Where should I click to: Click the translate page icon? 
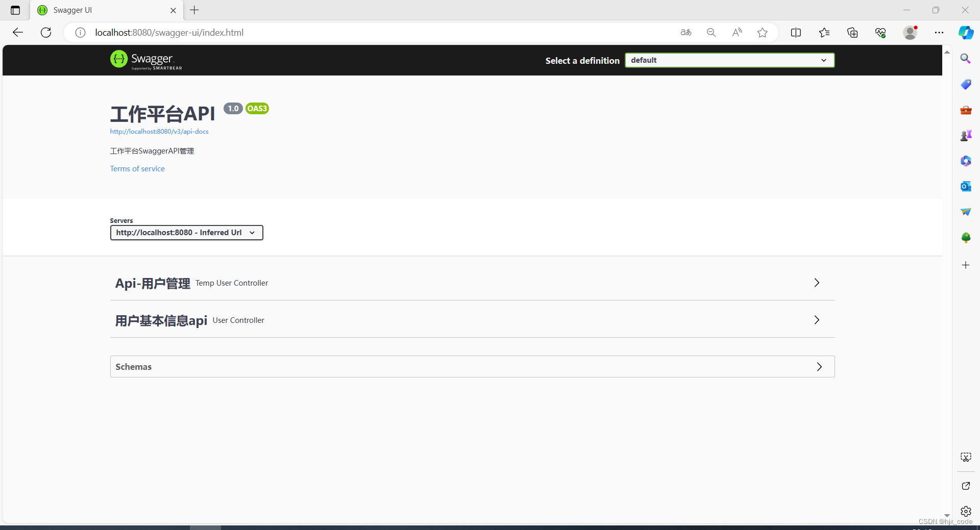click(685, 33)
